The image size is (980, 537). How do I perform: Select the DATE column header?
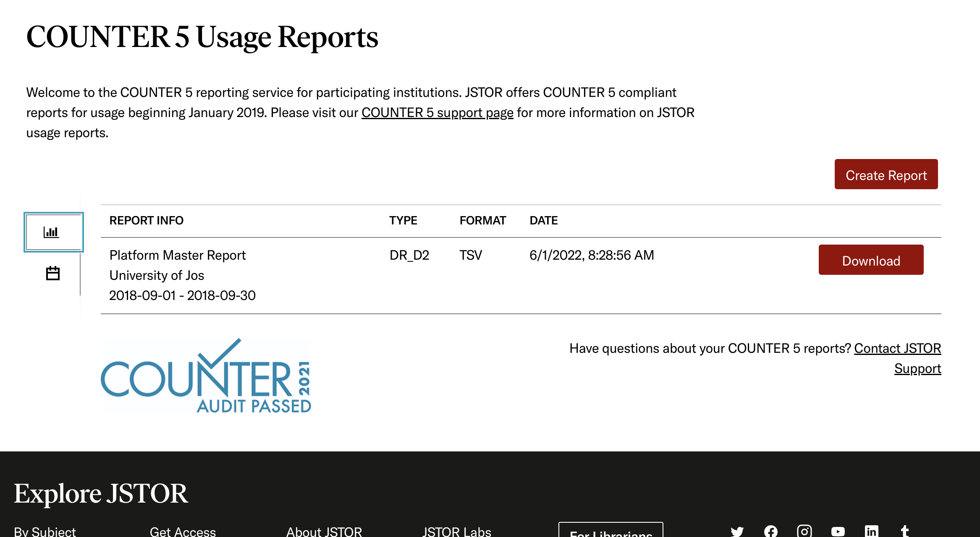tap(544, 221)
